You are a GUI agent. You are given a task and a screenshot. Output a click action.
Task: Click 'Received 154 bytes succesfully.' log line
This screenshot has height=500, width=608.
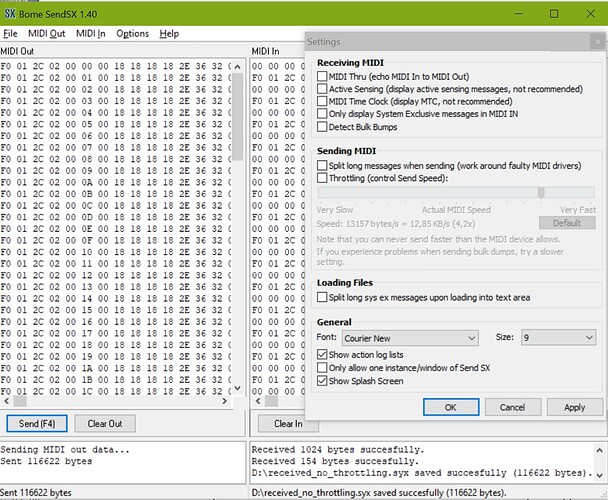click(x=335, y=461)
